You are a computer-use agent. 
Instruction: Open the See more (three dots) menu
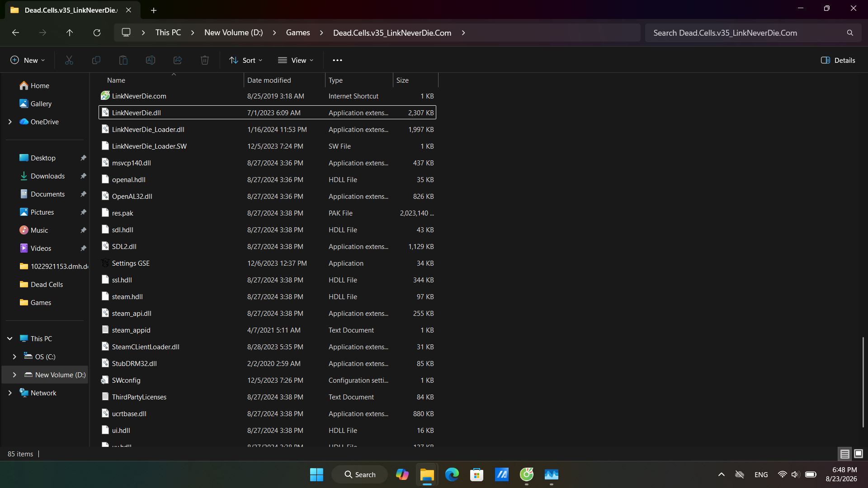pos(337,60)
